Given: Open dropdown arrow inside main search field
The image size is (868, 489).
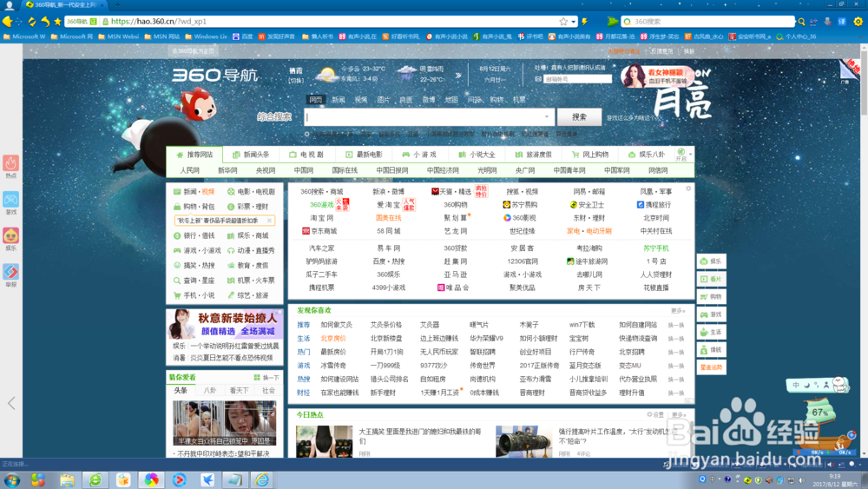Looking at the screenshot, I should 547,117.
